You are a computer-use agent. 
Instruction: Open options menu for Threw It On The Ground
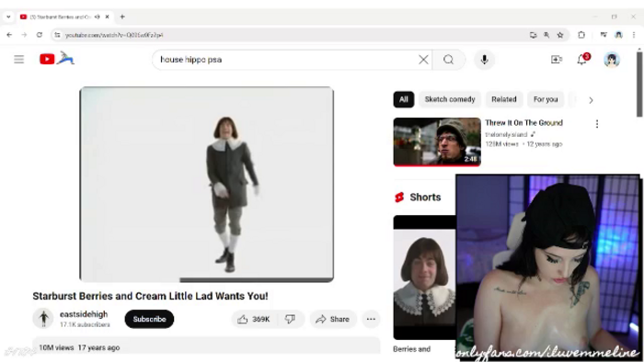tap(597, 124)
